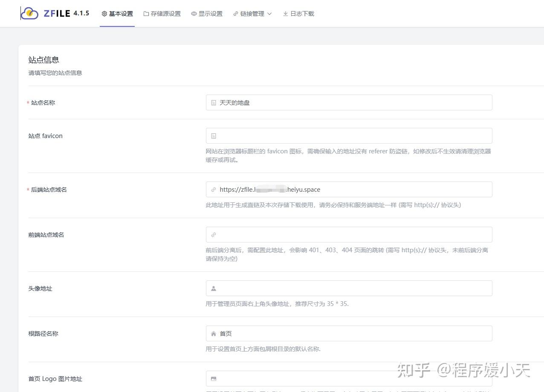544x392 pixels.
Task: Click the 此地址用于生成直链 help text
Action: tap(333, 205)
